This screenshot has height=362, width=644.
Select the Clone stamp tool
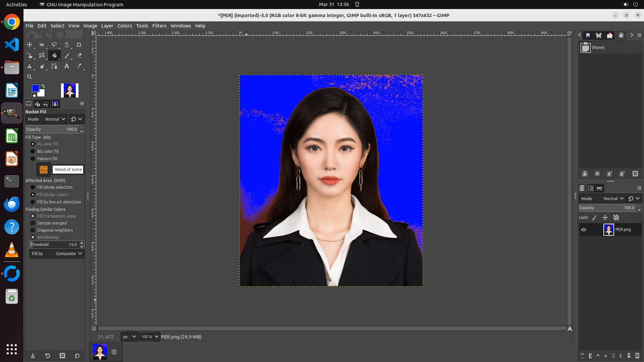click(x=30, y=66)
